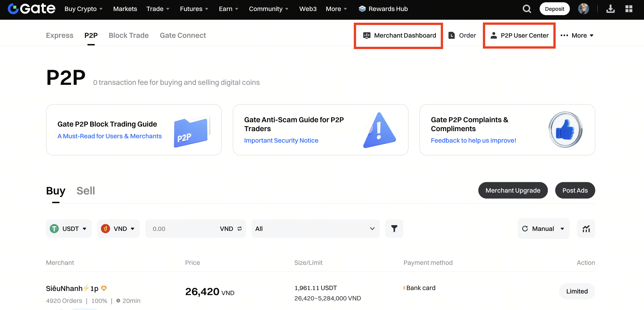This screenshot has width=644, height=310.
Task: Open the Manual refresh dropdown
Action: coord(543,229)
